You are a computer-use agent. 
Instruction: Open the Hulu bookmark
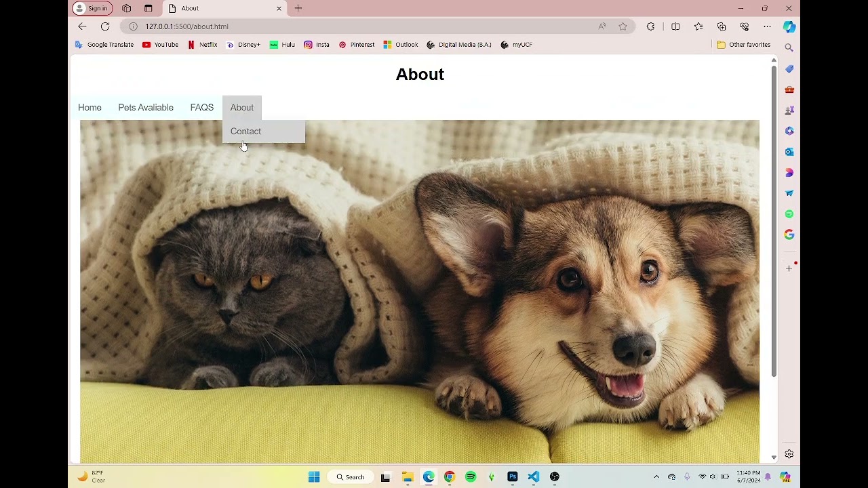tap(282, 45)
